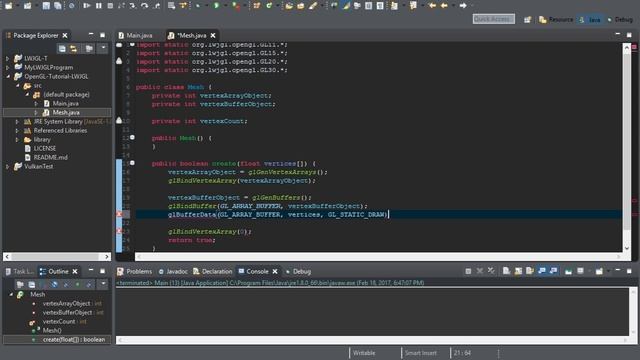Click the Save icon in toolbar
640x360 pixels.
(x=46, y=6)
